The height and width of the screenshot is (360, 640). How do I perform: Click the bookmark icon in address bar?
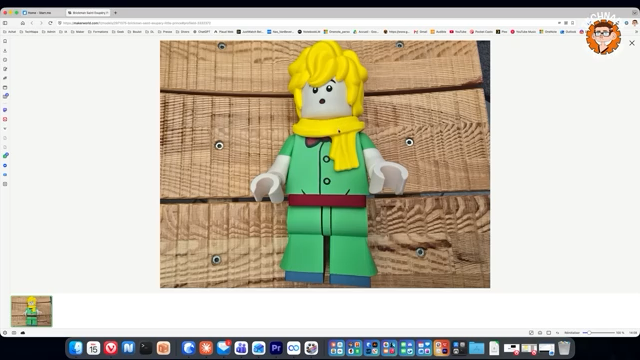[x=572, y=23]
